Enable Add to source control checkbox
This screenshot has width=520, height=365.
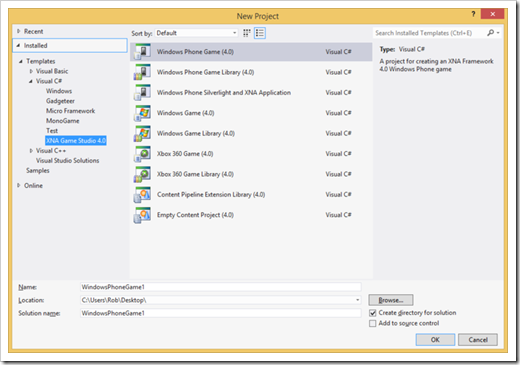[x=373, y=323]
